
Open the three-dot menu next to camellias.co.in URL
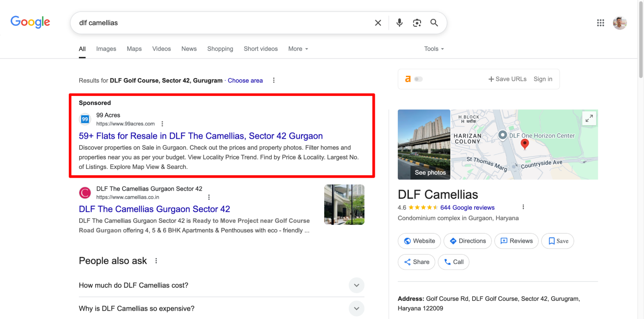[x=209, y=197]
